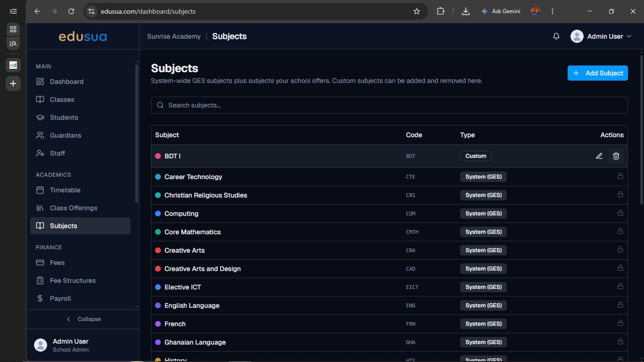
Task: Click the Elective ICT subject name
Action: pyautogui.click(x=182, y=287)
